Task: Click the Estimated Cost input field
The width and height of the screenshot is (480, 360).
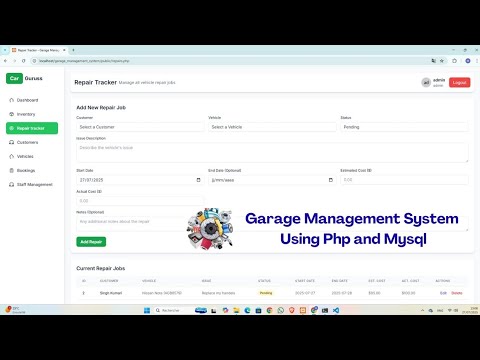Action: tap(404, 180)
